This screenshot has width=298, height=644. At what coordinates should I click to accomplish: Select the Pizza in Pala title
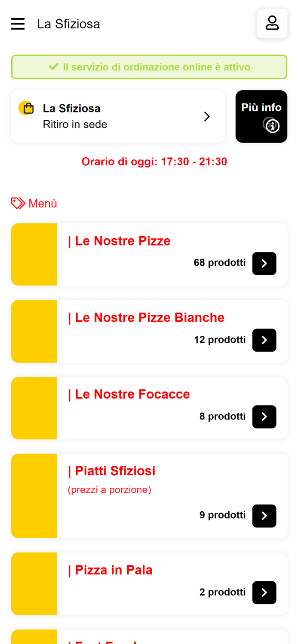(111, 570)
